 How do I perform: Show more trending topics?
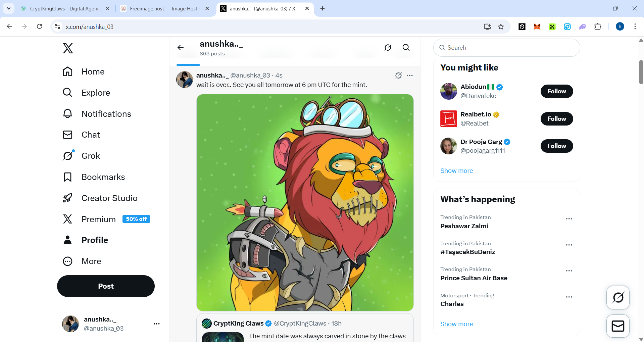pos(456,324)
